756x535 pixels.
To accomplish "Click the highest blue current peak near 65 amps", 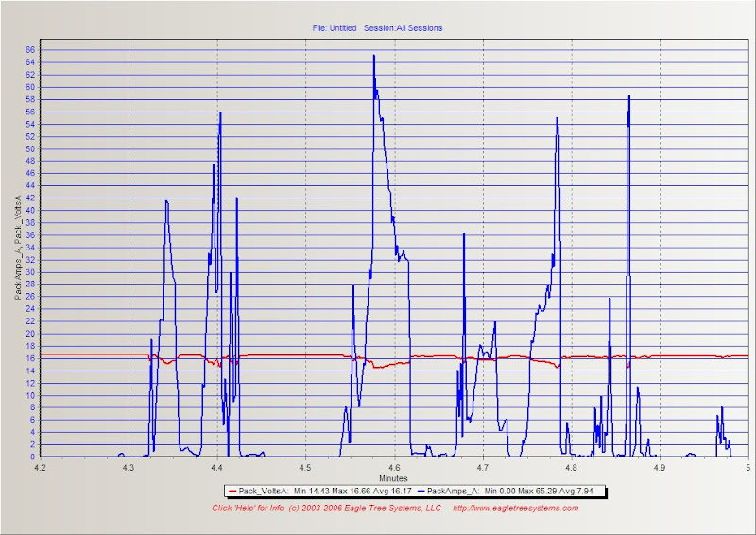I will click(x=373, y=56).
